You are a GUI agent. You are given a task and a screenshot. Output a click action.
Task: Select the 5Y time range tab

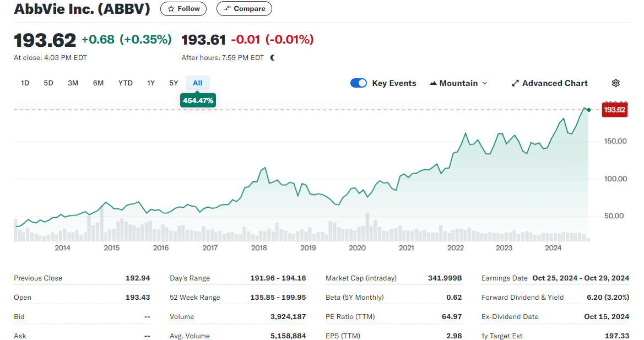point(174,83)
